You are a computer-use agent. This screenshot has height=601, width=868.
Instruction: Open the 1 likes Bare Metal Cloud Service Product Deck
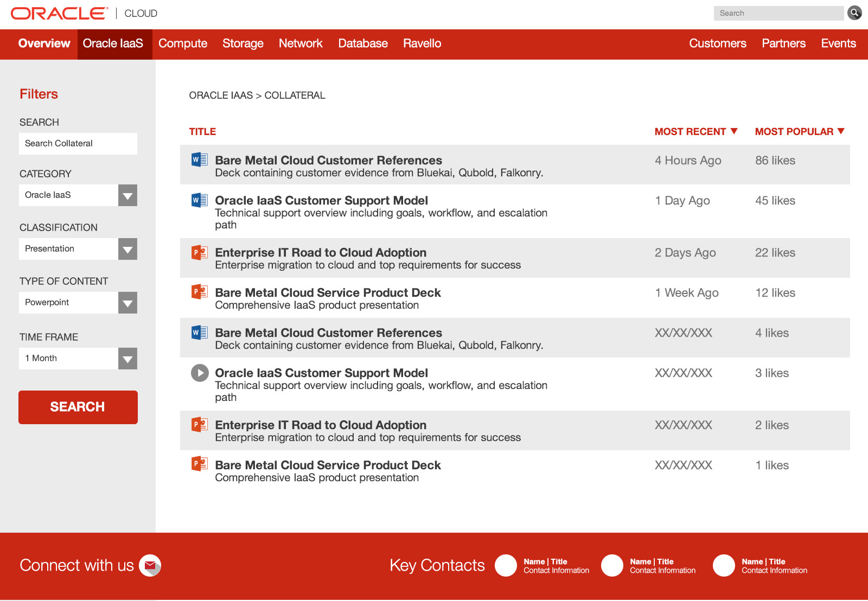pos(328,465)
